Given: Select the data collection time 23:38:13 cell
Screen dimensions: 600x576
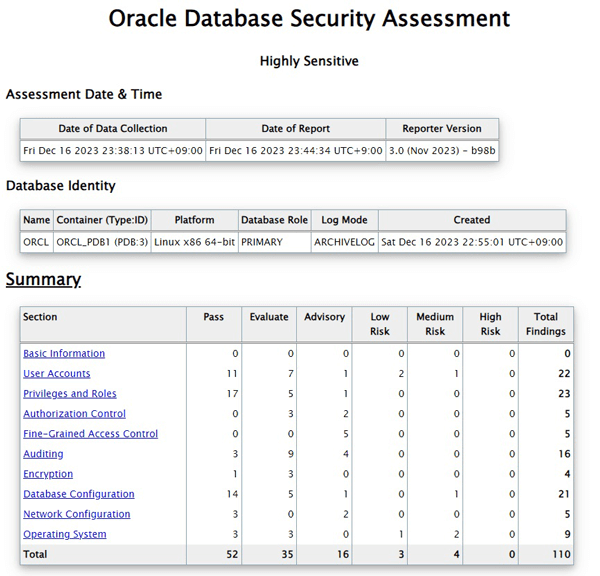Looking at the screenshot, I should coord(113,150).
